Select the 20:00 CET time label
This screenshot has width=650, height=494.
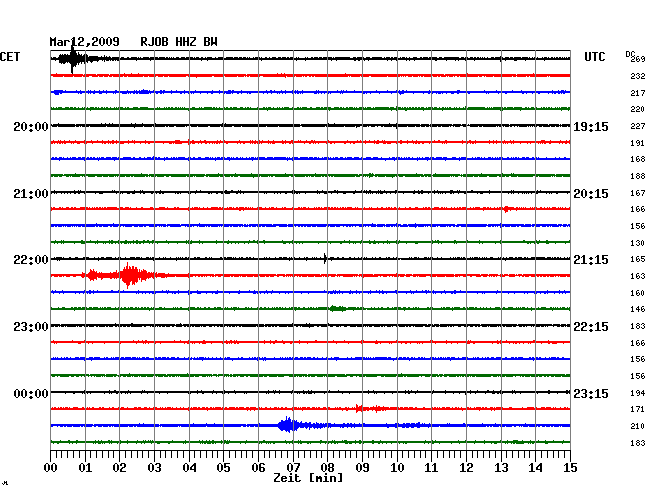point(31,126)
